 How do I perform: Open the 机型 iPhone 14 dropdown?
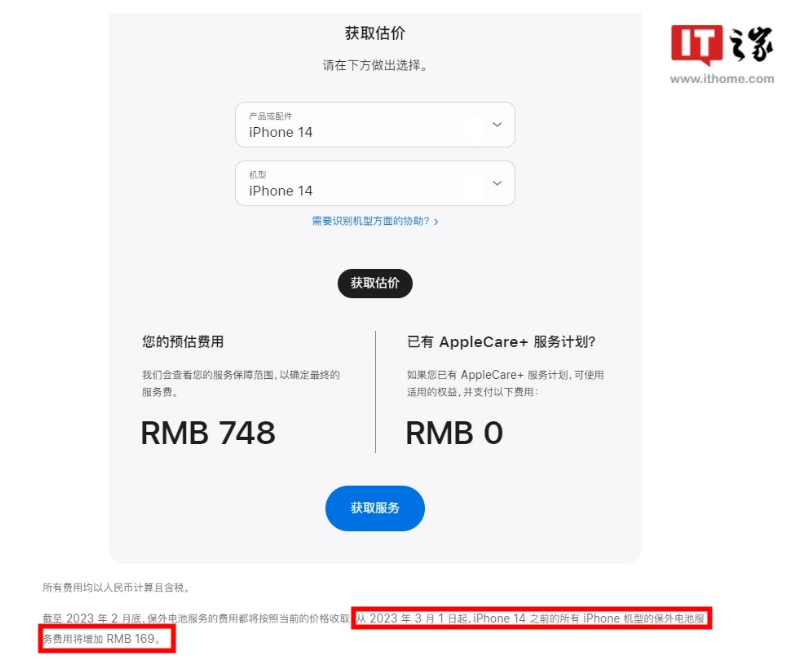click(x=375, y=183)
